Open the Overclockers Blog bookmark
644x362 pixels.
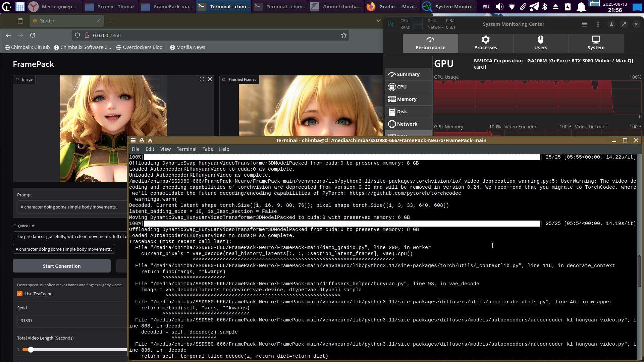click(x=139, y=47)
